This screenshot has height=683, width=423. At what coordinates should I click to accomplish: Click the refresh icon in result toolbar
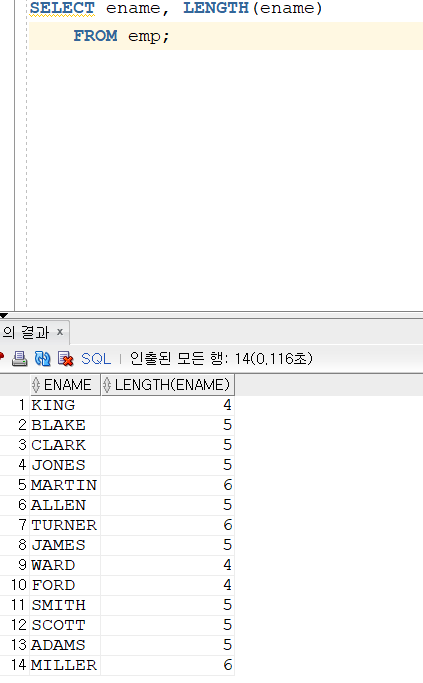(x=43, y=358)
